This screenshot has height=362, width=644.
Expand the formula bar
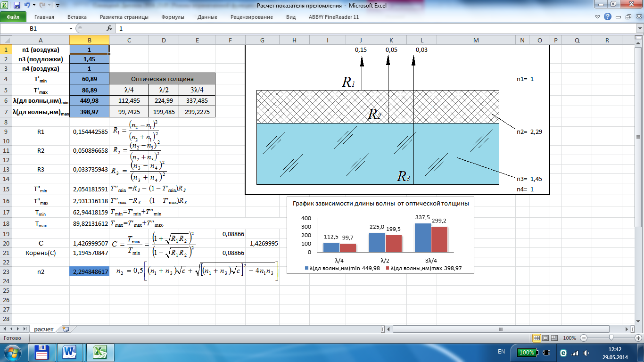639,28
